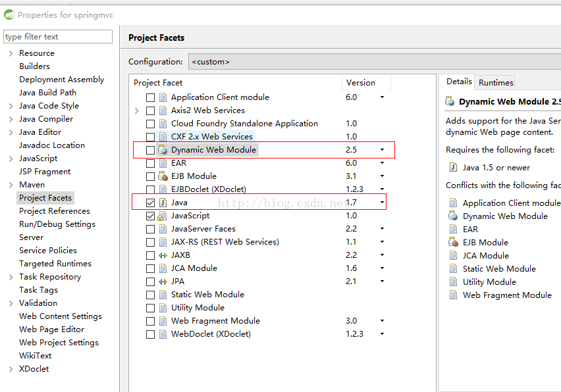Open the Java version dropdown

point(382,203)
